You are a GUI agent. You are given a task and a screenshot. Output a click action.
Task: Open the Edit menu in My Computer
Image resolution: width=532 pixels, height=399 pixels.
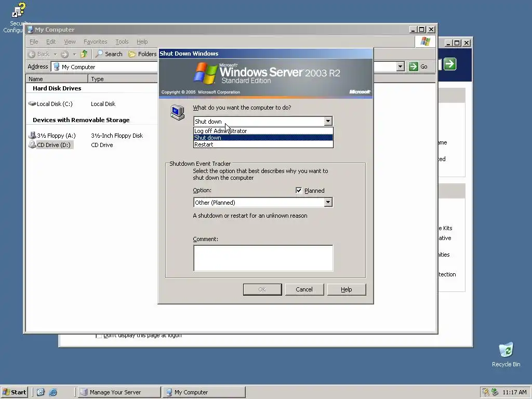pos(51,42)
